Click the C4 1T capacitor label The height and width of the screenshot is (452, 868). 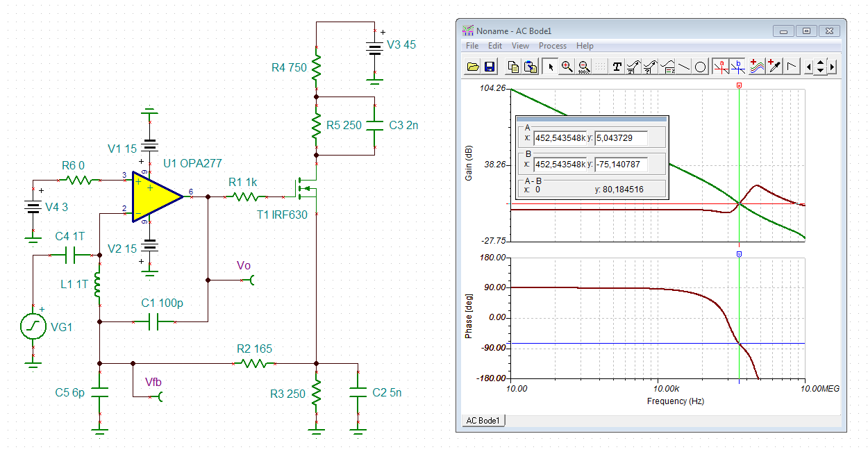click(69, 236)
